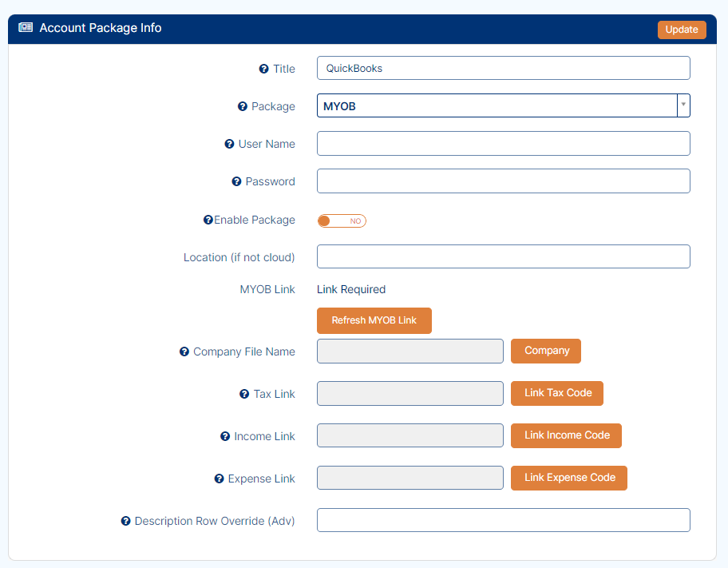728x568 pixels.
Task: Click the Update button
Action: (x=682, y=30)
